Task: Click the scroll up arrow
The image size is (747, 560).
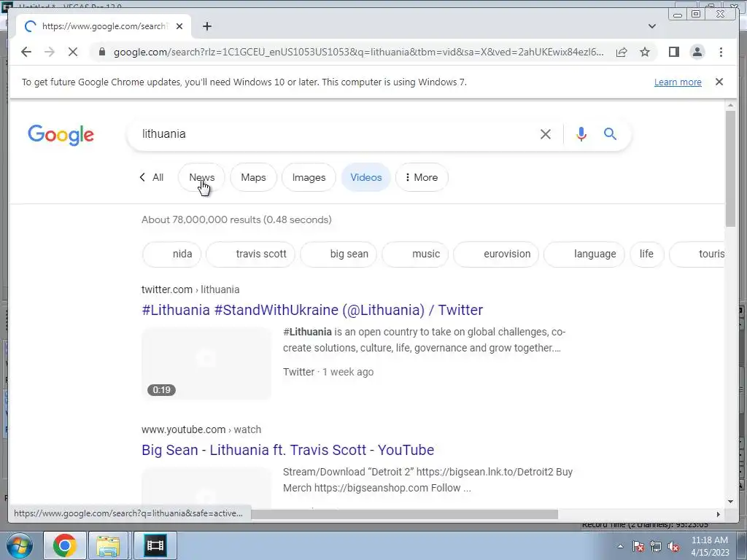Action: (x=730, y=105)
